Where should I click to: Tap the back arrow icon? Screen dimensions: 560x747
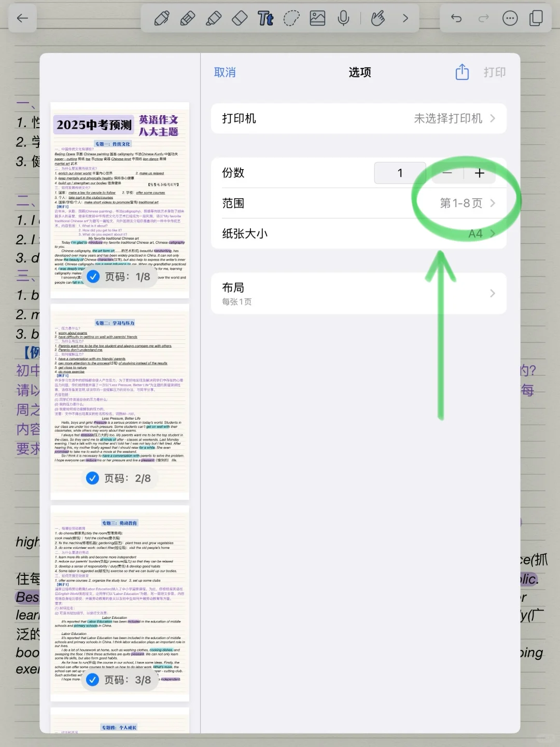pyautogui.click(x=22, y=19)
